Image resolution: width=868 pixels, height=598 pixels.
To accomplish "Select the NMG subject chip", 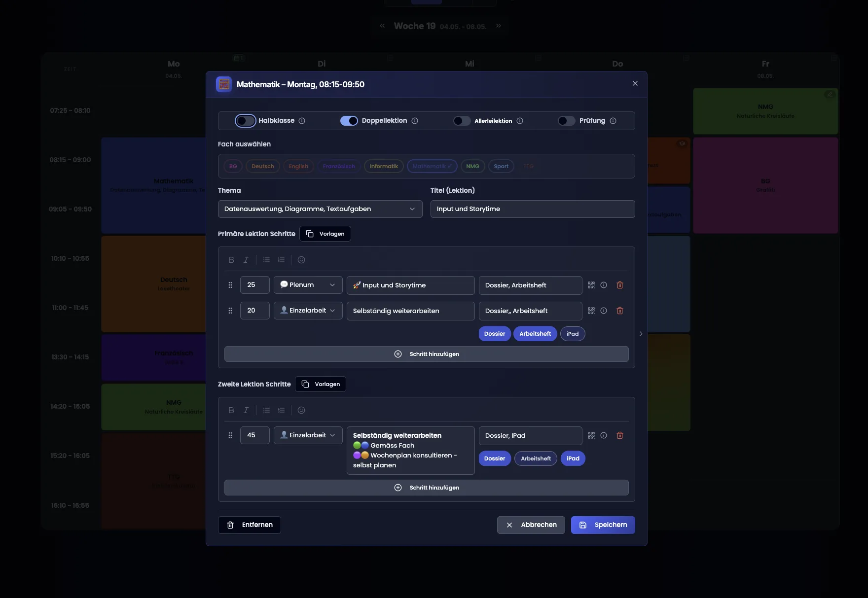I will click(472, 166).
